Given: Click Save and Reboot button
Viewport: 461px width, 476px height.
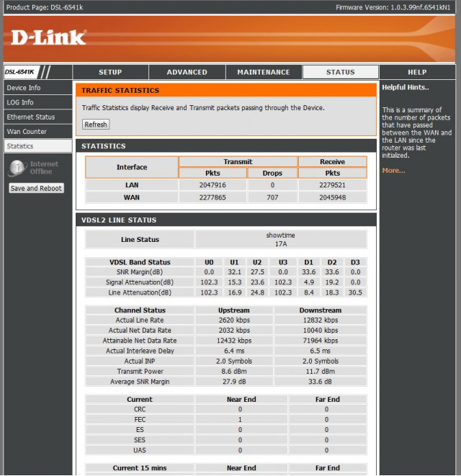Looking at the screenshot, I should pos(37,188).
